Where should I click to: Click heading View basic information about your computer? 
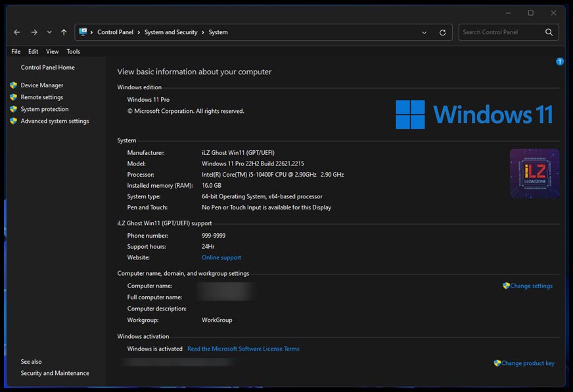[x=195, y=72]
